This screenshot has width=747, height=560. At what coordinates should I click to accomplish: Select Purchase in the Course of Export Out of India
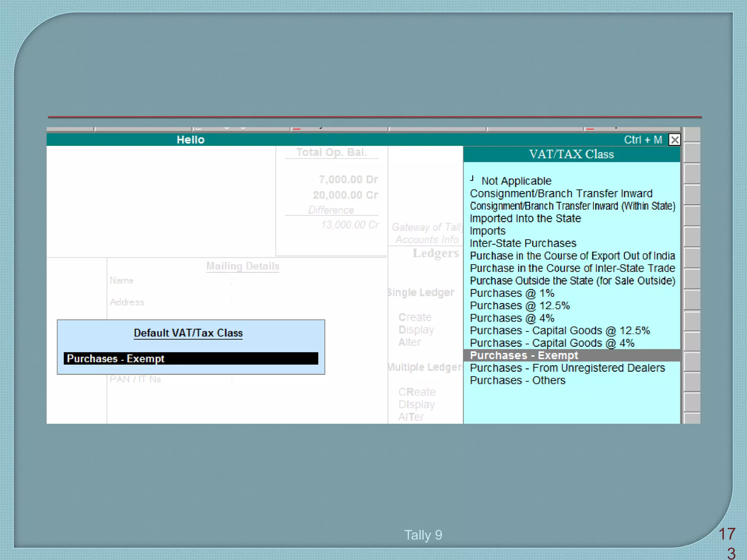coord(572,256)
